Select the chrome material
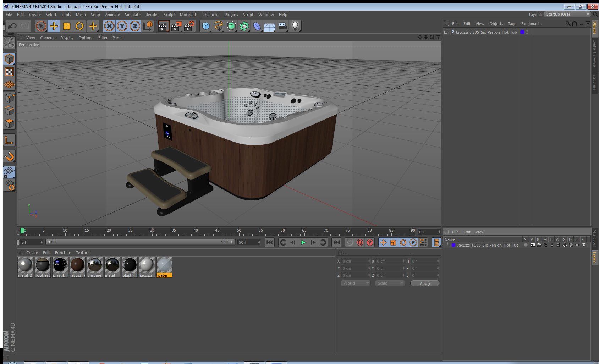Viewport: 599px width, 364px height. coord(95,268)
